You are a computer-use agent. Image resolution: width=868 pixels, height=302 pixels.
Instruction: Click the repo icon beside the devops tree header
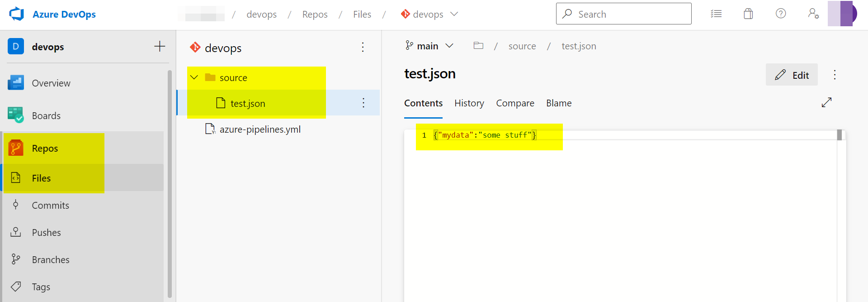[x=195, y=47]
